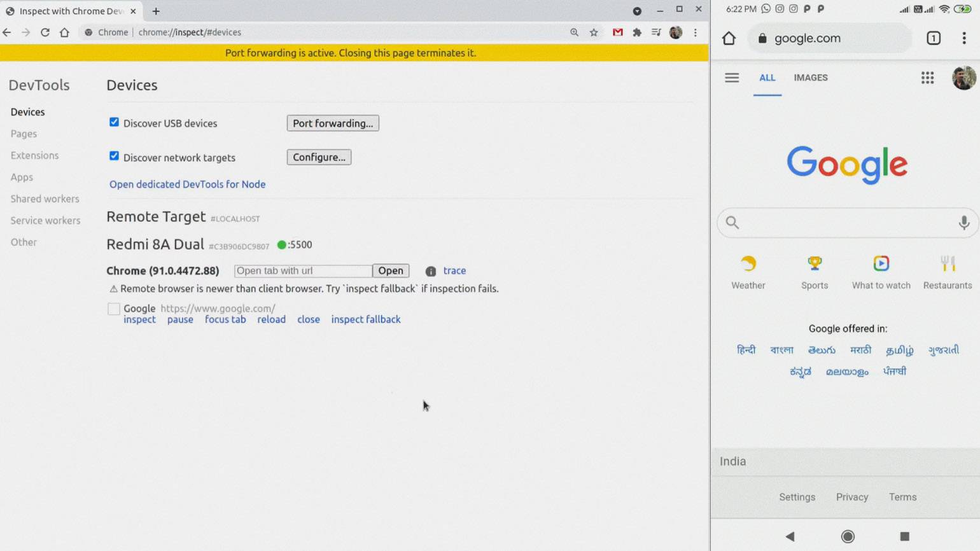Open desktop Chrome three-dot menu
This screenshot has width=980, height=551.
click(696, 32)
